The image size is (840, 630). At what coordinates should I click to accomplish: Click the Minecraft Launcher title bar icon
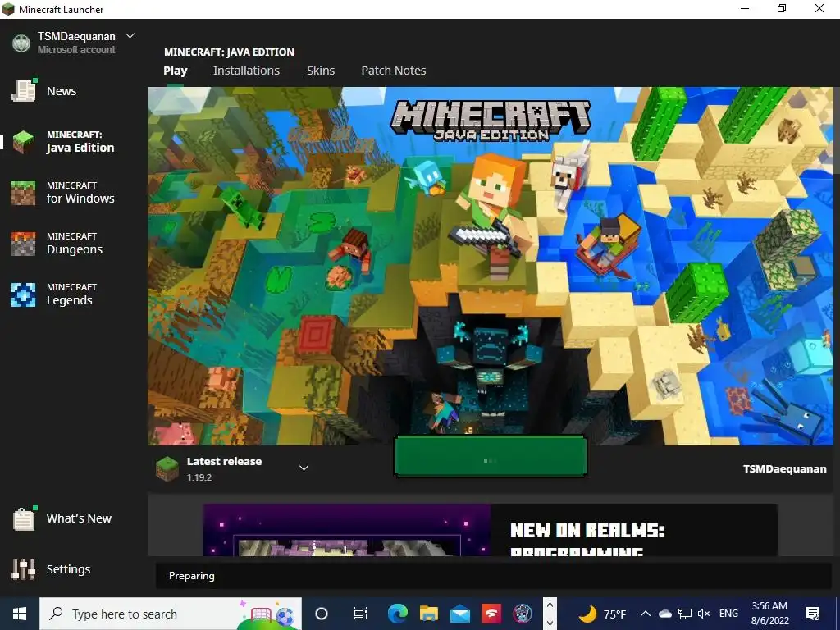8,9
